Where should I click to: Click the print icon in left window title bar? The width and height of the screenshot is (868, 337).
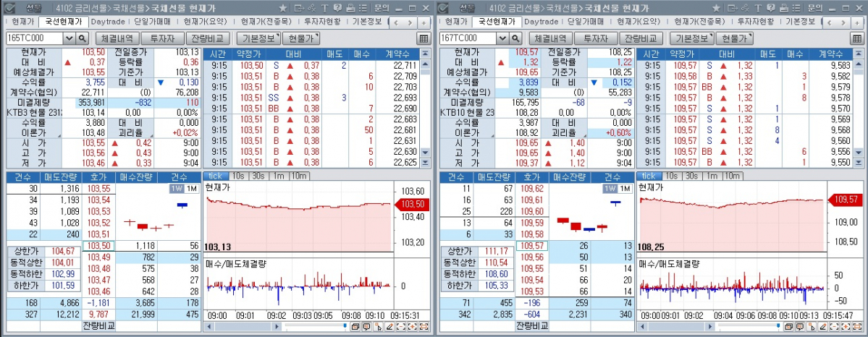(350, 8)
